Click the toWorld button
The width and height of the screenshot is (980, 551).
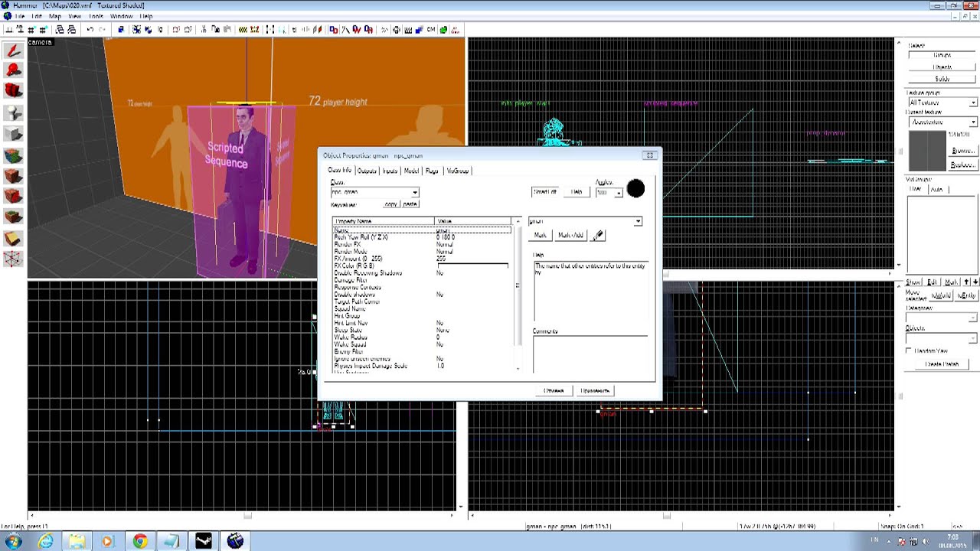pos(940,295)
